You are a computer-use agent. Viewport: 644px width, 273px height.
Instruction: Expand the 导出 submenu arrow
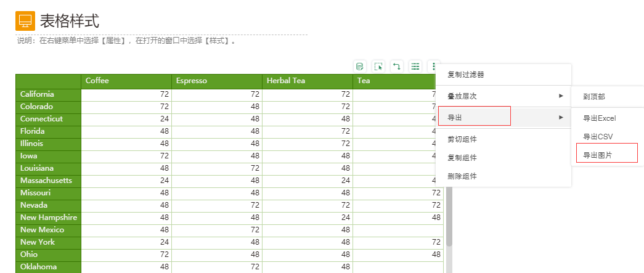coord(561,117)
